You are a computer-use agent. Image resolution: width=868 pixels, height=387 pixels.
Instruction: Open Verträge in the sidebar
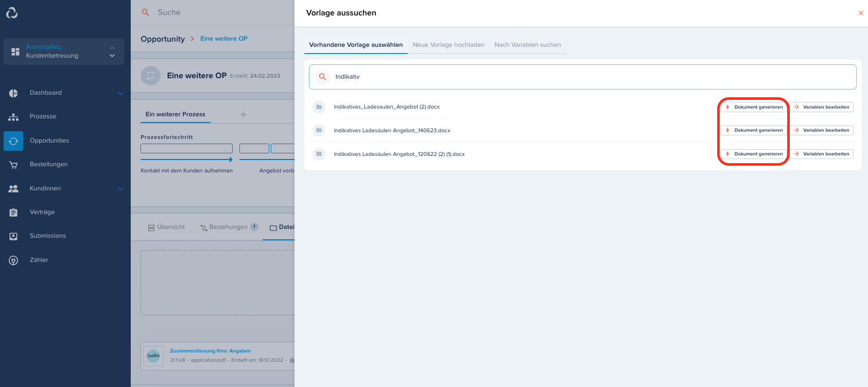(x=42, y=212)
